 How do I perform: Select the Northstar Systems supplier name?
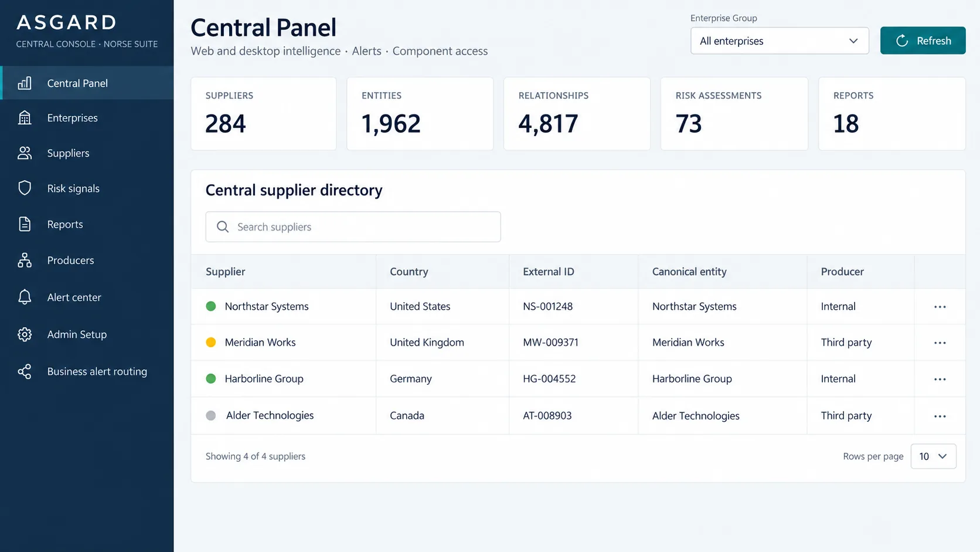[267, 306]
